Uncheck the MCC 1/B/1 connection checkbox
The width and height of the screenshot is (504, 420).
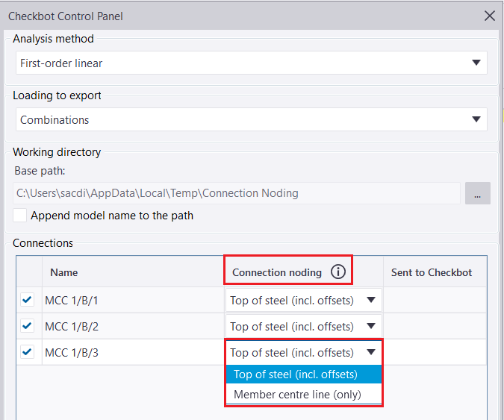28,300
